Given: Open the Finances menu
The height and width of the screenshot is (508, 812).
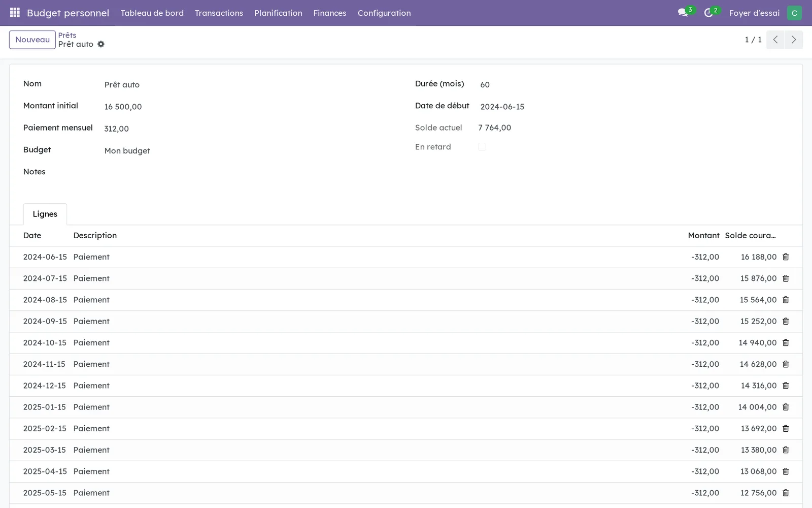Looking at the screenshot, I should [330, 13].
